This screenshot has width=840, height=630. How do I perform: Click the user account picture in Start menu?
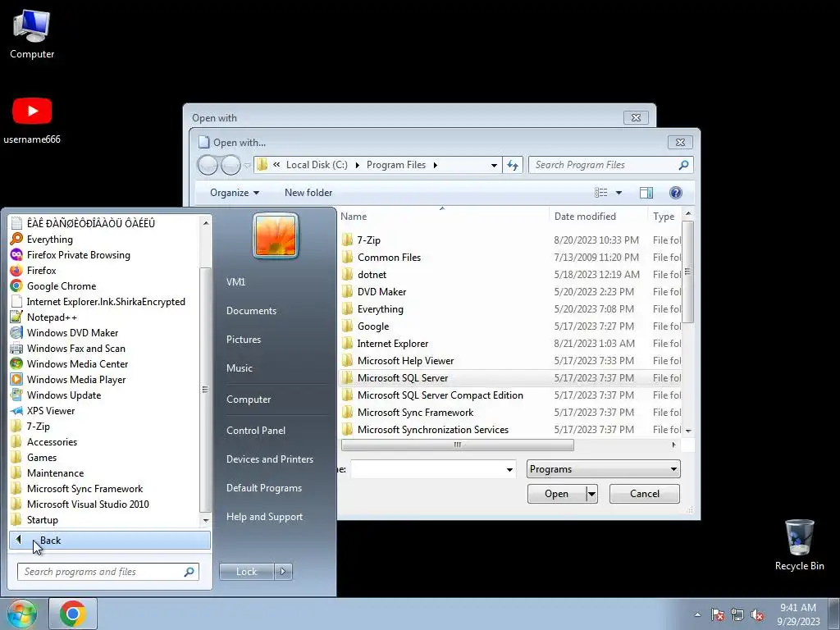coord(276,235)
